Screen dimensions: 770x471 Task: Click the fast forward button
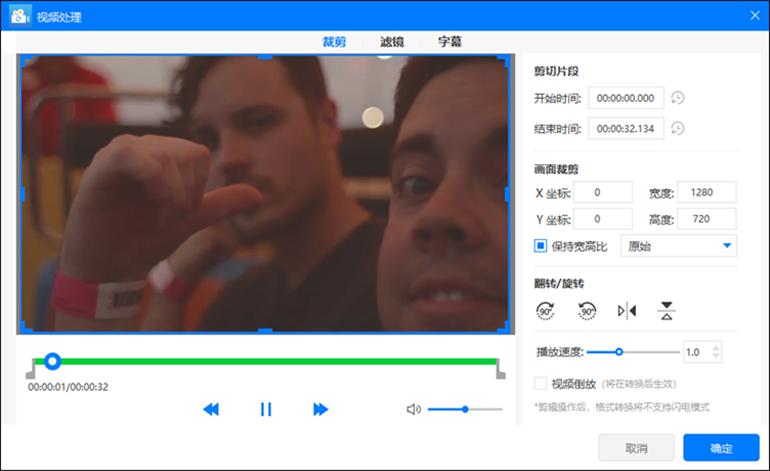[x=320, y=409]
